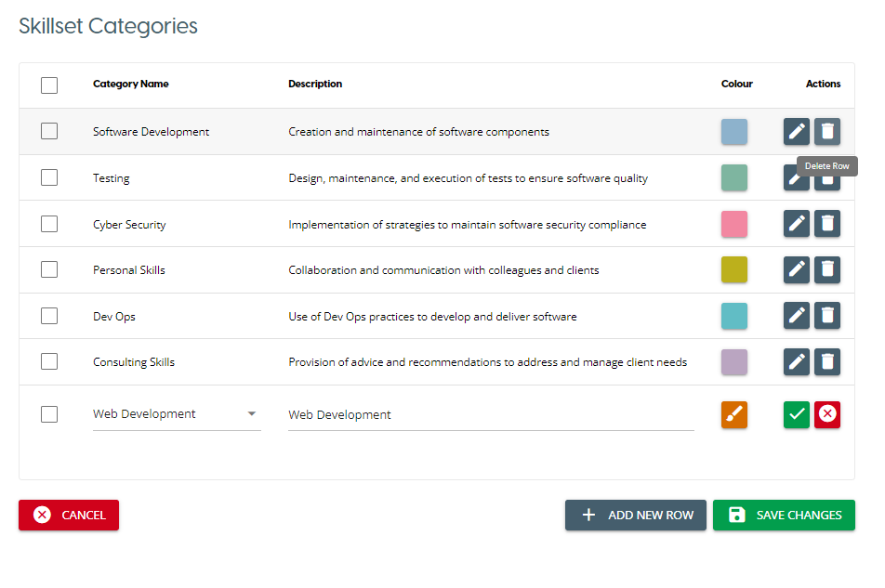Click the Description column header
This screenshot has width=885, height=588.
click(x=315, y=84)
